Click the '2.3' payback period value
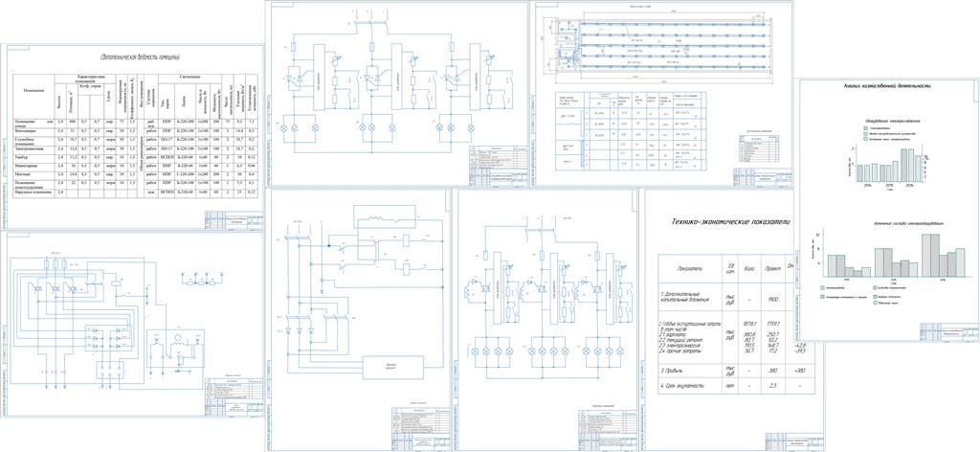The width and height of the screenshot is (980, 452). (772, 386)
